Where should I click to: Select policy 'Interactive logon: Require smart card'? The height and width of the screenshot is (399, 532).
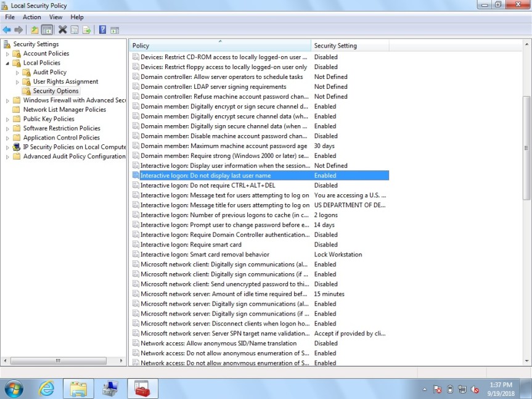point(190,245)
